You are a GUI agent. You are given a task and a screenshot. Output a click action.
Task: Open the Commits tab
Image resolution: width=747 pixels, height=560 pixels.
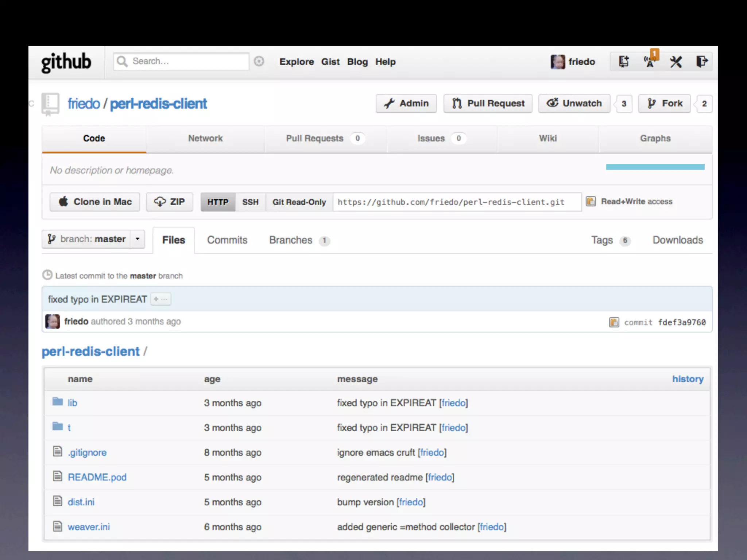point(227,240)
